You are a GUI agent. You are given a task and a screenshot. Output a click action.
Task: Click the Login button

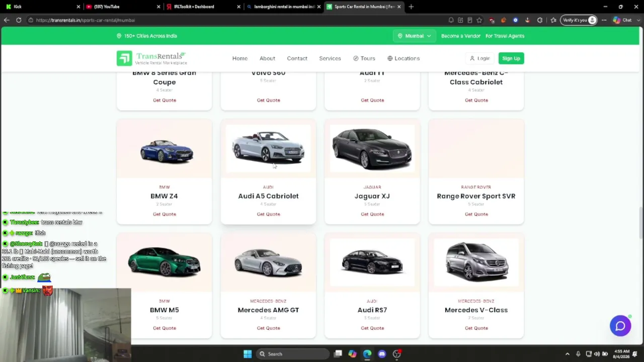[479, 58]
